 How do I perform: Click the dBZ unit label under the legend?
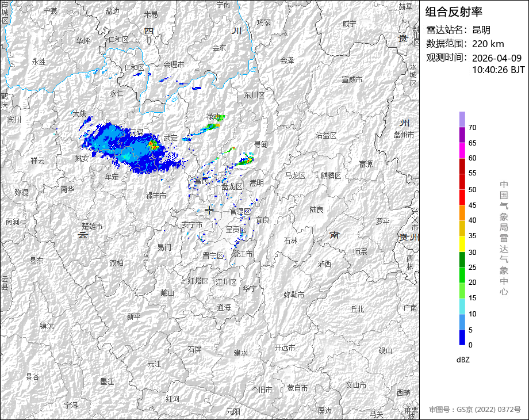pyautogui.click(x=463, y=360)
